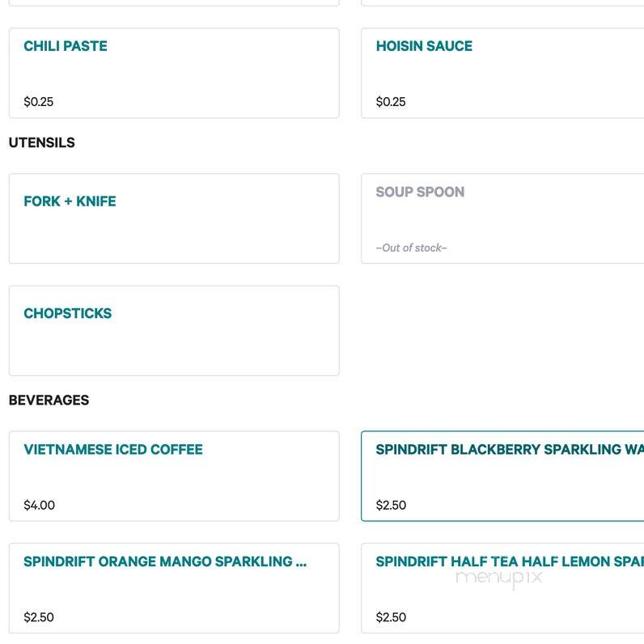Screen dimensions: 644x644
Task: Click the Beverages section heading
Action: click(49, 400)
